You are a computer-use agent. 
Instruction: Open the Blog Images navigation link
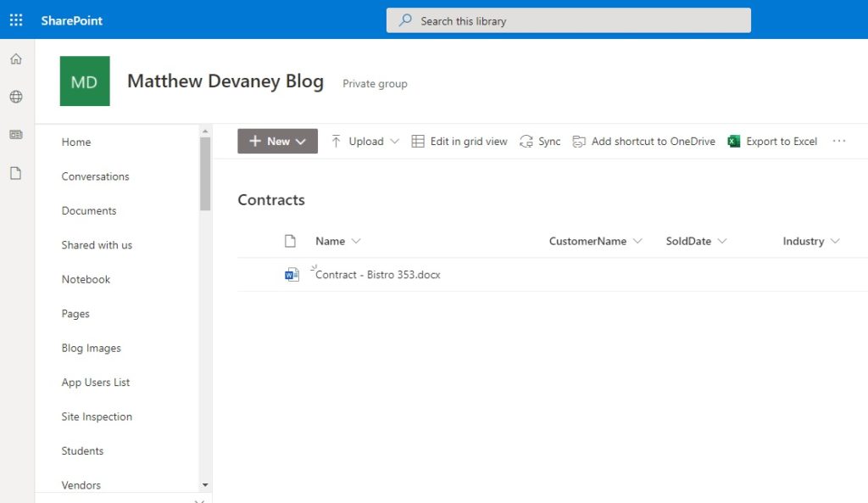(91, 348)
